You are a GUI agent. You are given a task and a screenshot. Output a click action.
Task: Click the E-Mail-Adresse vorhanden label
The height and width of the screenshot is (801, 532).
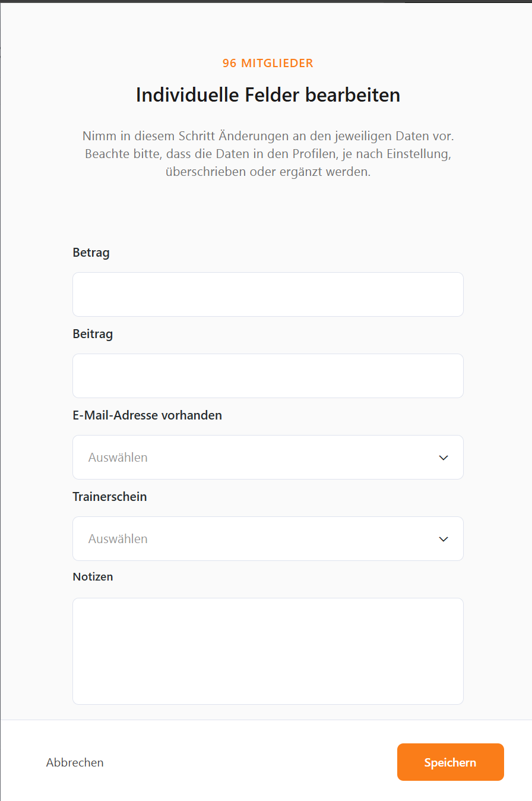pos(147,415)
